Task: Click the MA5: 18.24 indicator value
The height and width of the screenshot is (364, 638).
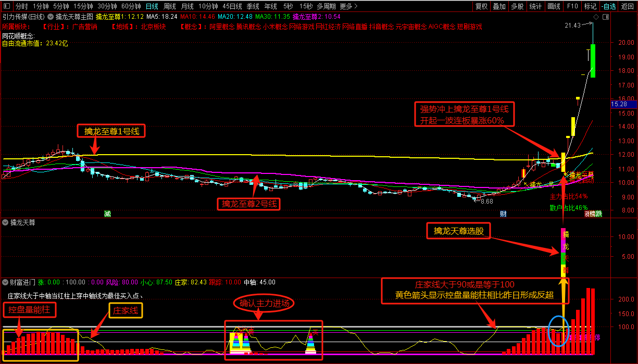Action: [162, 16]
